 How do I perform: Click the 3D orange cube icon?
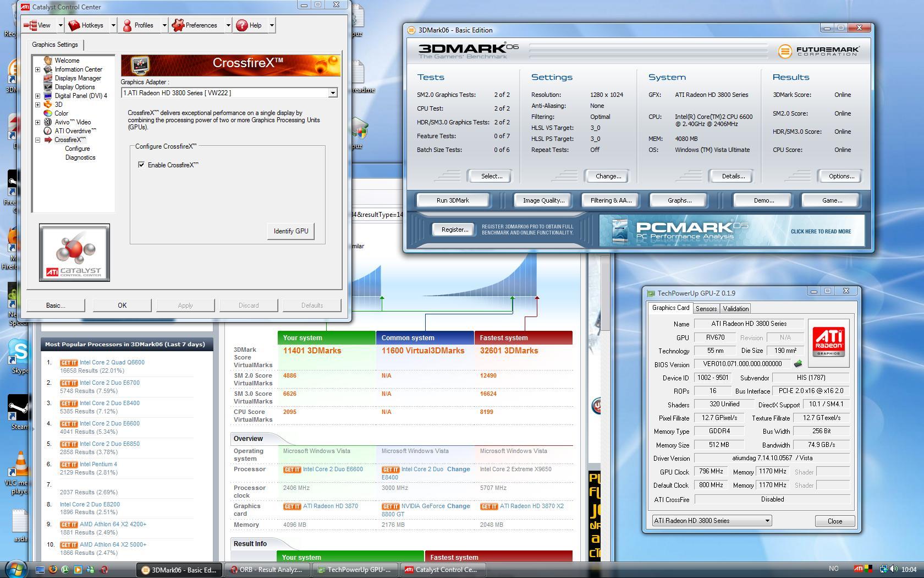[48, 105]
